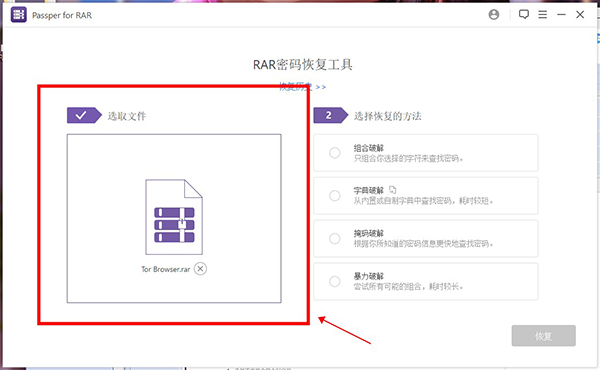Open the feedback chat icon
Viewport: 600px width, 370px height.
[x=523, y=15]
